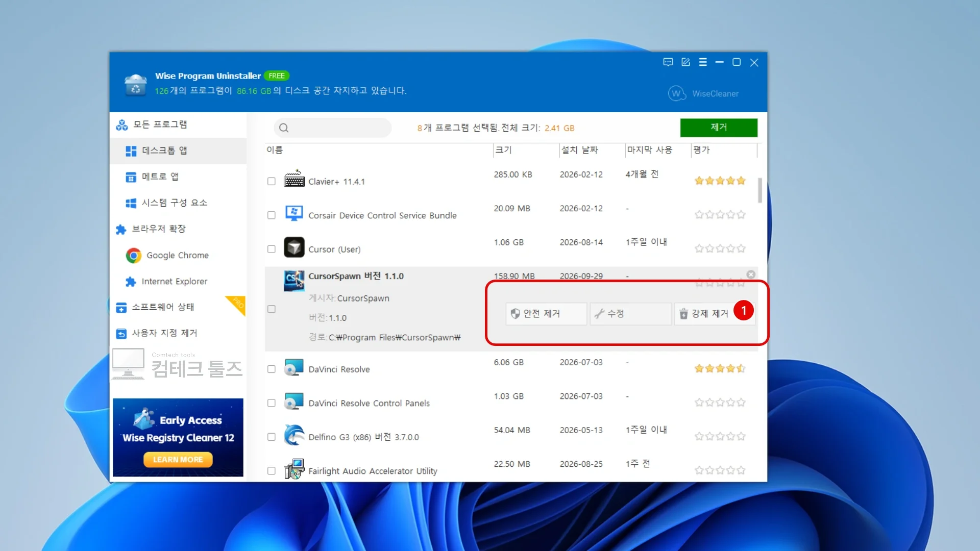Screen dimensions: 980x551
Task: Click the green 제거 button
Action: (x=719, y=127)
